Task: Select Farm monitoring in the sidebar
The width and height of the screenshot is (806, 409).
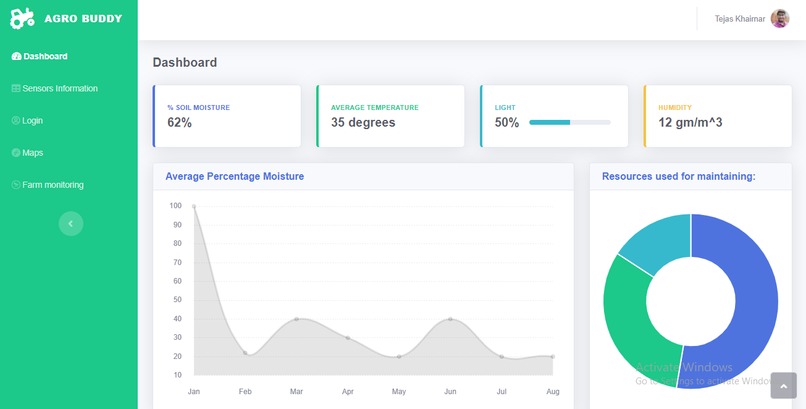Action: click(x=47, y=185)
